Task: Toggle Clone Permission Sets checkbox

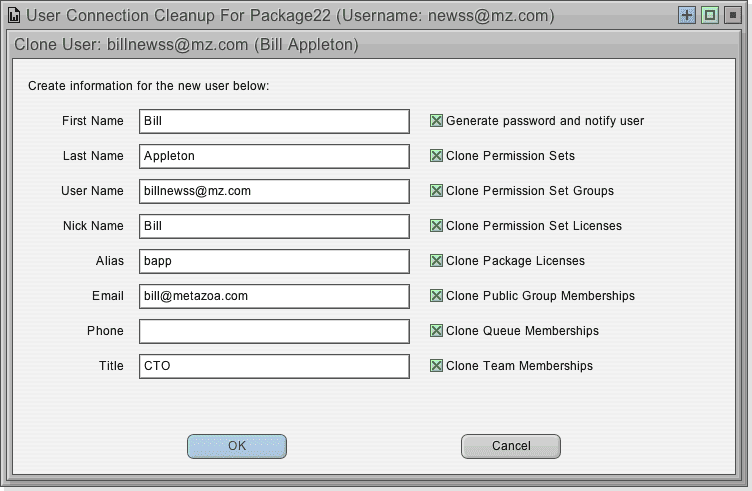Action: tap(436, 156)
